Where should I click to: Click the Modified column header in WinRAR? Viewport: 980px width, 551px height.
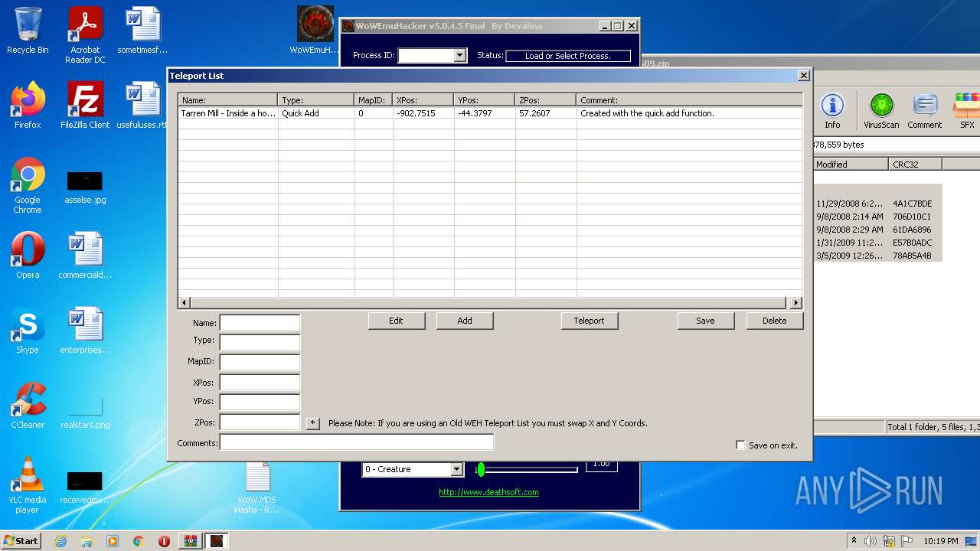(x=851, y=165)
